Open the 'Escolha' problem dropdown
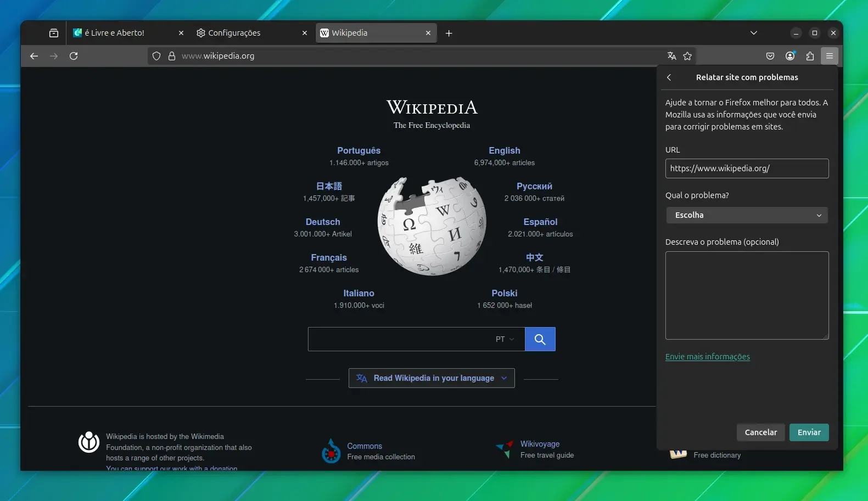 click(747, 215)
